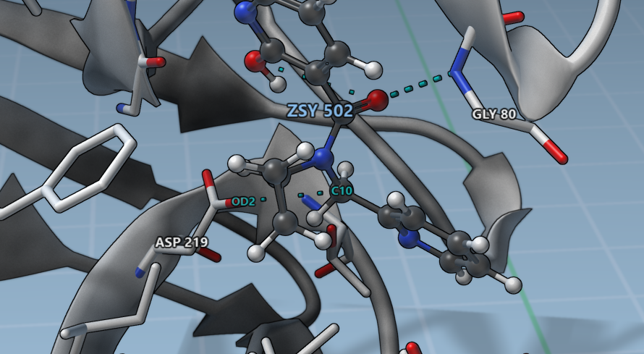
Task: Select the OD2 atom label
Action: tap(243, 201)
